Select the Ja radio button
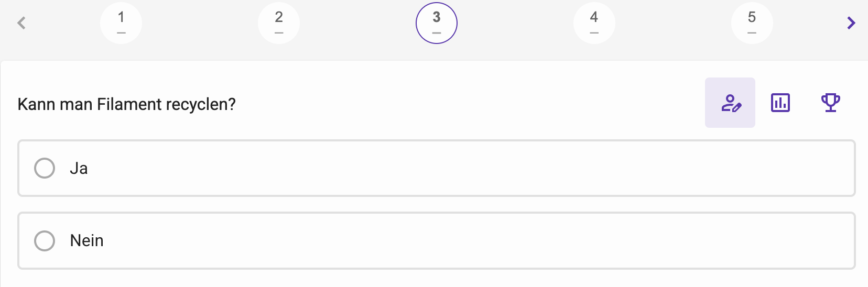The image size is (868, 287). pyautogui.click(x=45, y=168)
